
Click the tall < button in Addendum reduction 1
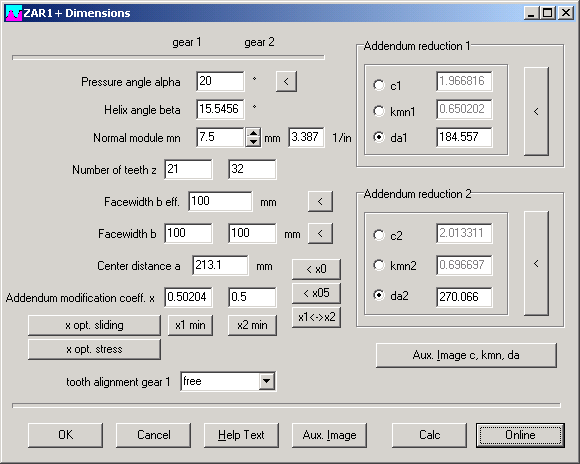tap(536, 111)
